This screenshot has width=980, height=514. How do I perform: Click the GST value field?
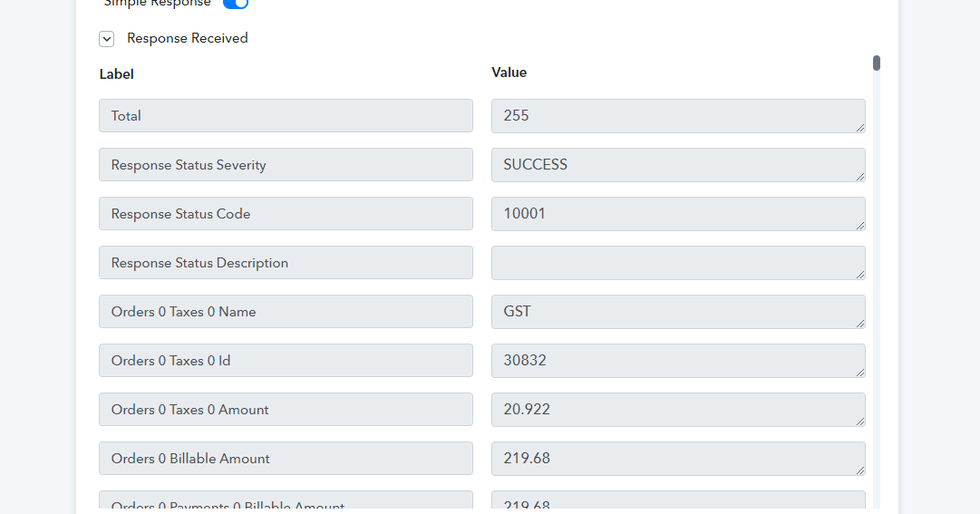(x=678, y=312)
